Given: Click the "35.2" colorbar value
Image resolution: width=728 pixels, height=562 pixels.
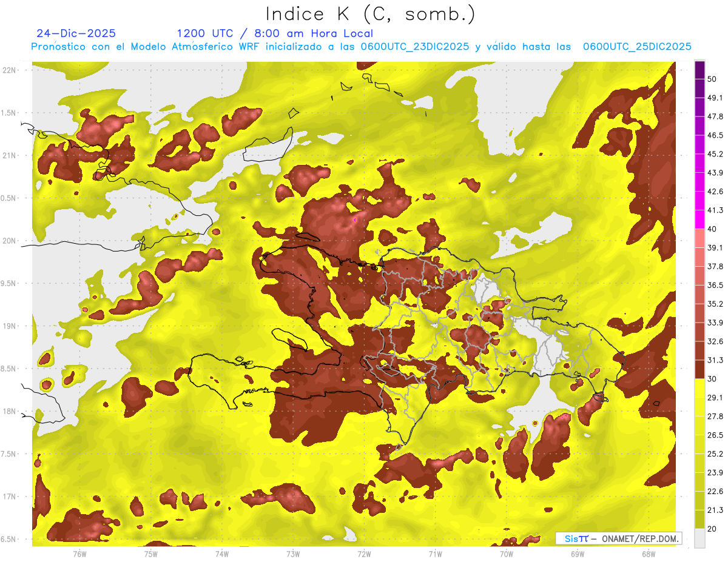Looking at the screenshot, I should coord(715,304).
